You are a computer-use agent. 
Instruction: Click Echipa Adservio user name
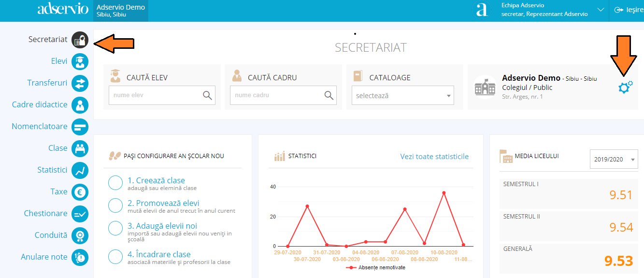(x=523, y=5)
